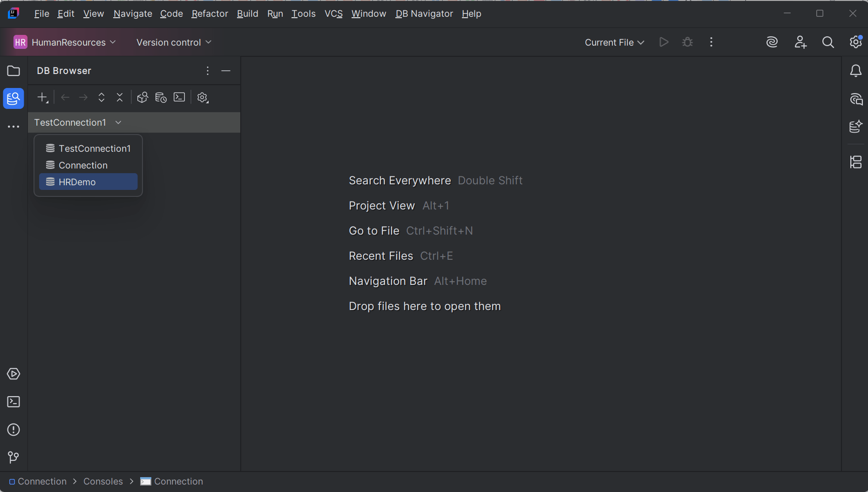Open DB Browser settings gear

[x=203, y=98]
